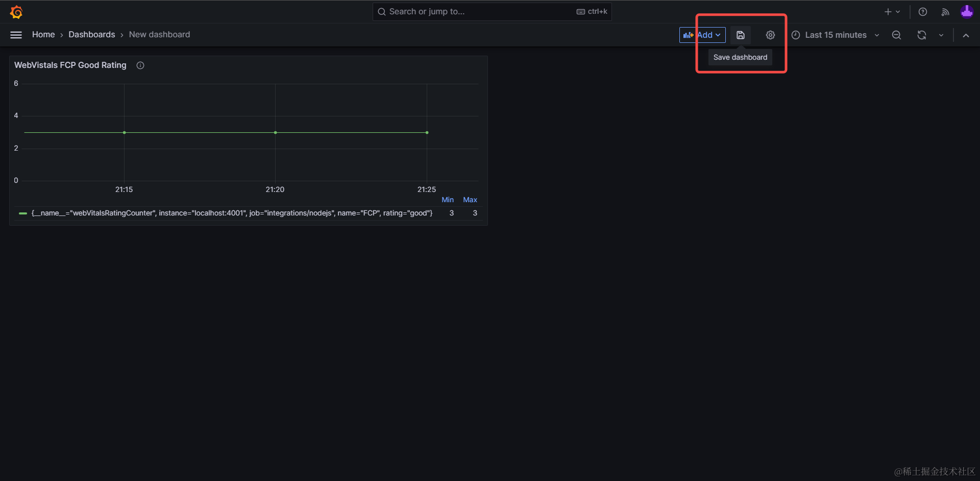
Task: Open the hamburger navigation menu
Action: [x=16, y=35]
